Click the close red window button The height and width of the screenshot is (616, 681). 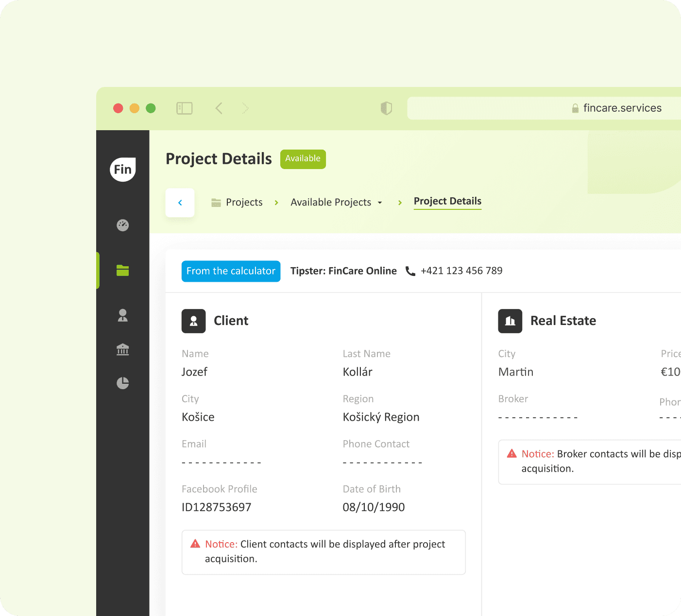118,108
